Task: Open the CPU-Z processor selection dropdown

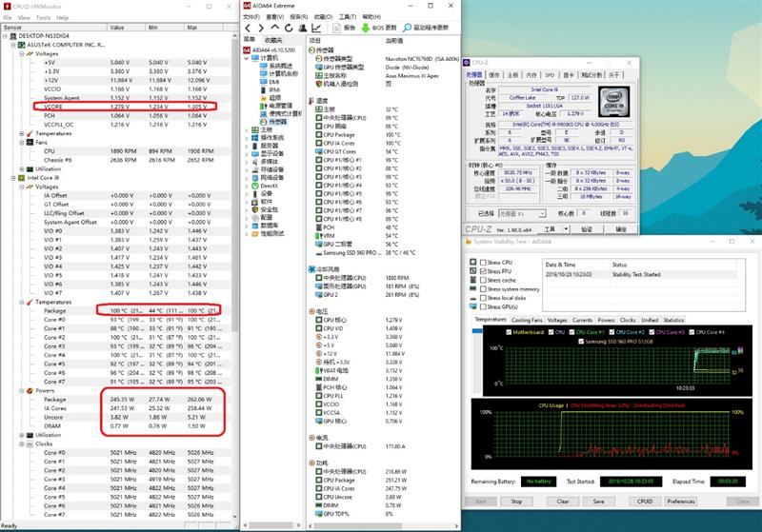Action: pyautogui.click(x=522, y=213)
